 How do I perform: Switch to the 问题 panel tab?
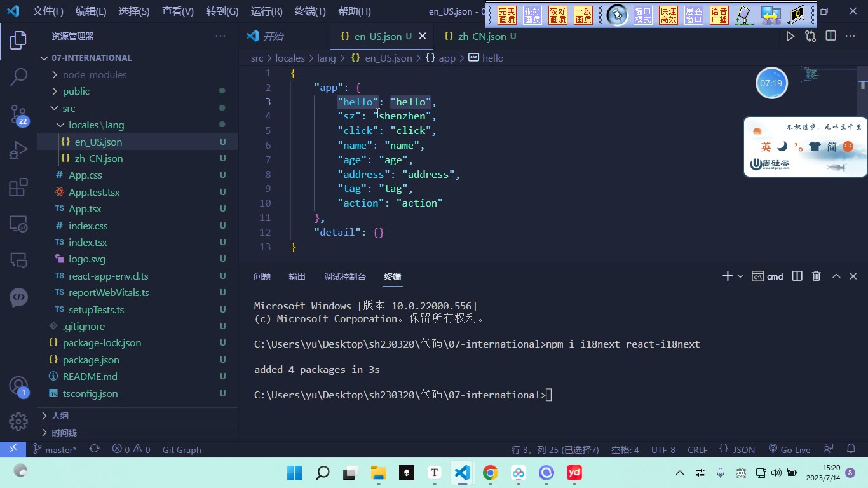point(262,276)
